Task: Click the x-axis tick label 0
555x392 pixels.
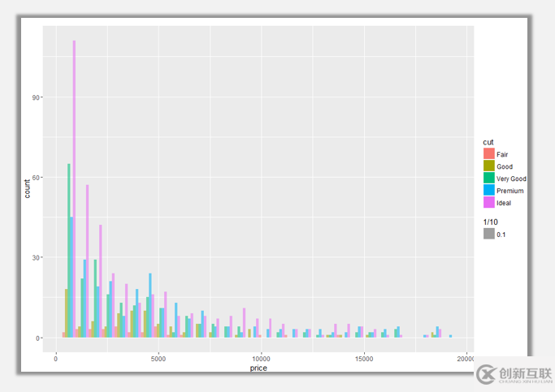Action: (x=55, y=359)
